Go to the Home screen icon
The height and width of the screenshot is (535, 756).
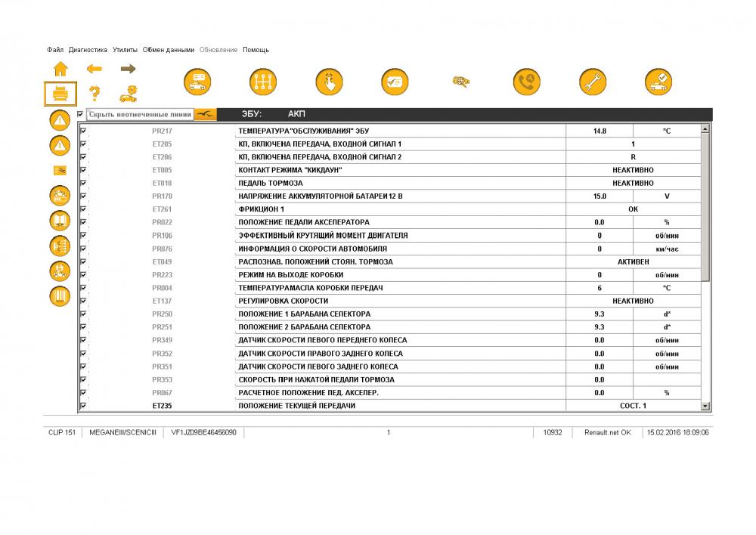[x=60, y=69]
